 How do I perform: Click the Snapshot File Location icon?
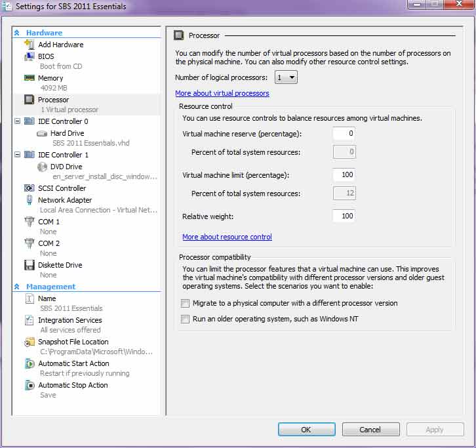point(30,342)
